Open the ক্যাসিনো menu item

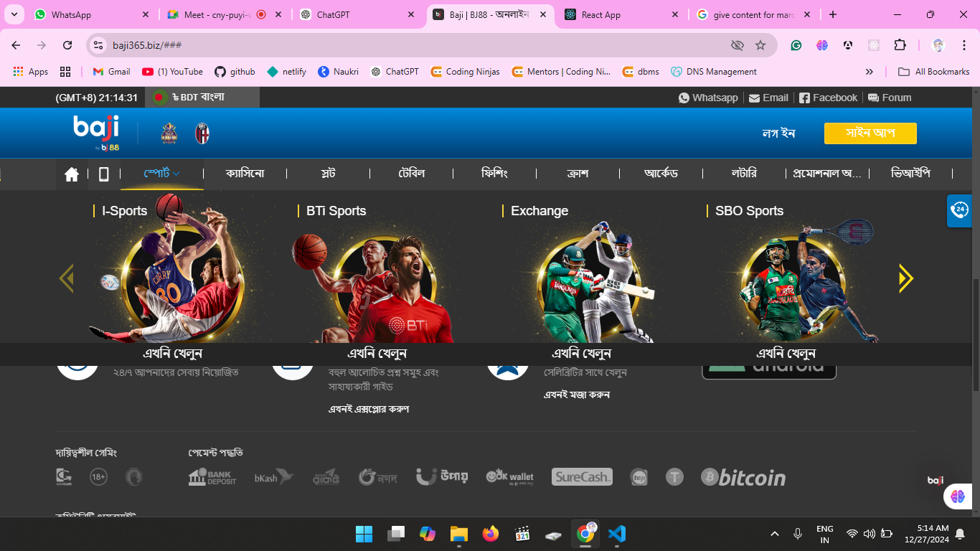click(245, 174)
